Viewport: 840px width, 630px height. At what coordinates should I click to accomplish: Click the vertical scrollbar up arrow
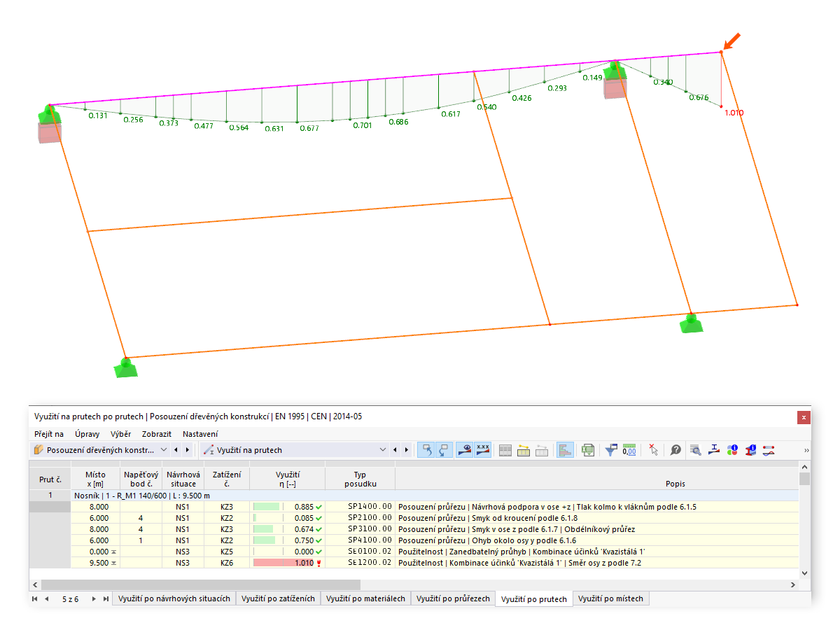[804, 467]
